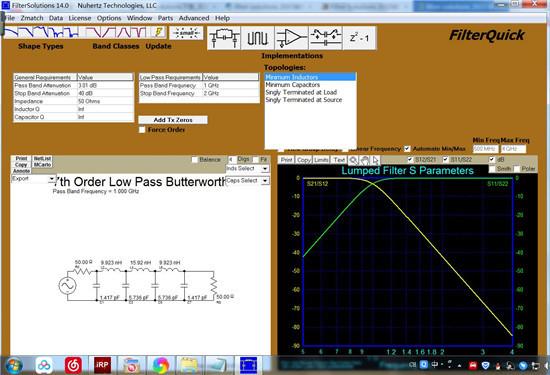550x375 pixels.
Task: Pick the switched capacitor implementation icon
Action: coord(325,38)
